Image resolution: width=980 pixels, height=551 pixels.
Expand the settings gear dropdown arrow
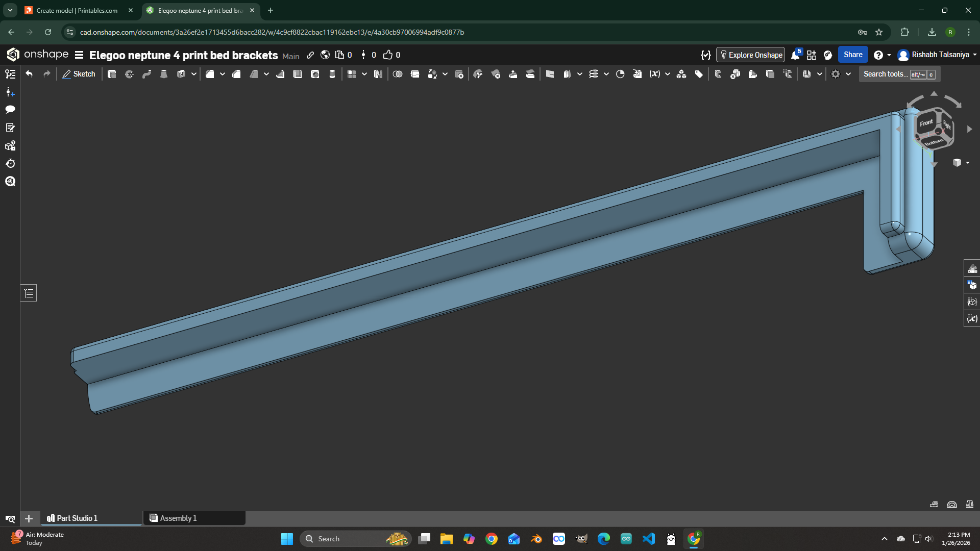tap(848, 74)
